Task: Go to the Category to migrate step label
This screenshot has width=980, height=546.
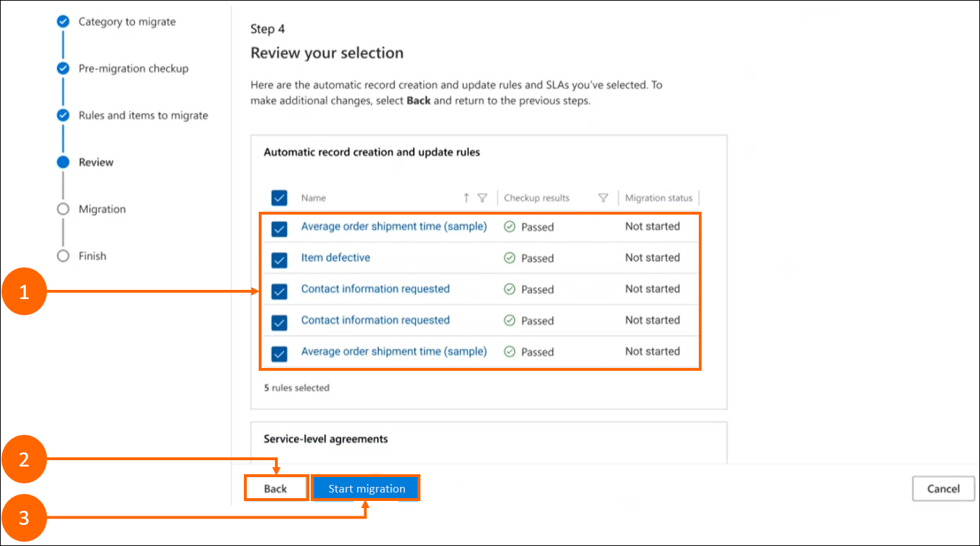Action: (127, 21)
